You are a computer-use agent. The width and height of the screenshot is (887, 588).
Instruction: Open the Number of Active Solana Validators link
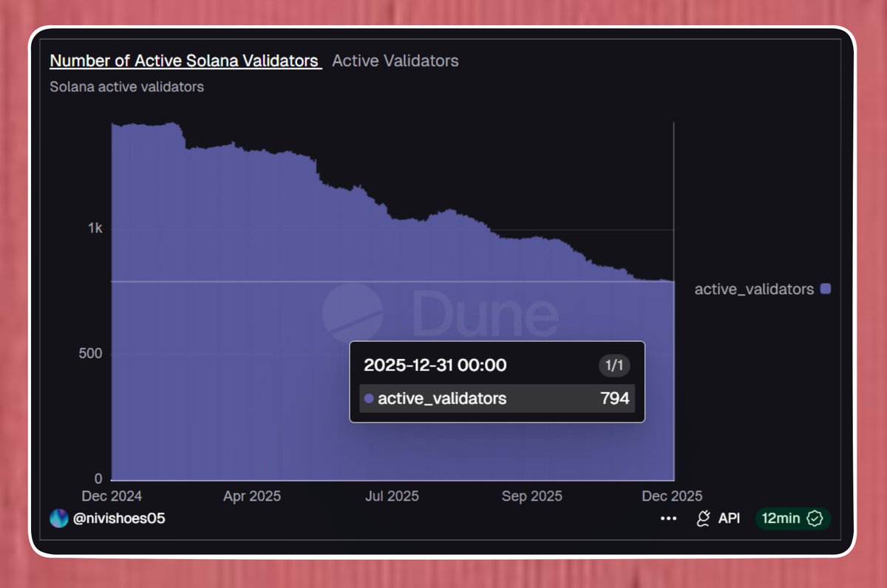click(x=186, y=61)
